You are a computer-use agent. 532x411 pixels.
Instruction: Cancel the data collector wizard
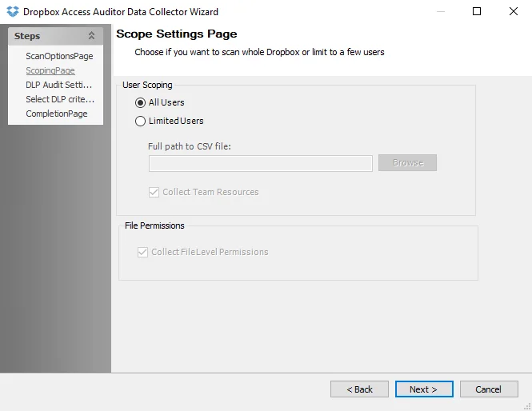click(489, 389)
